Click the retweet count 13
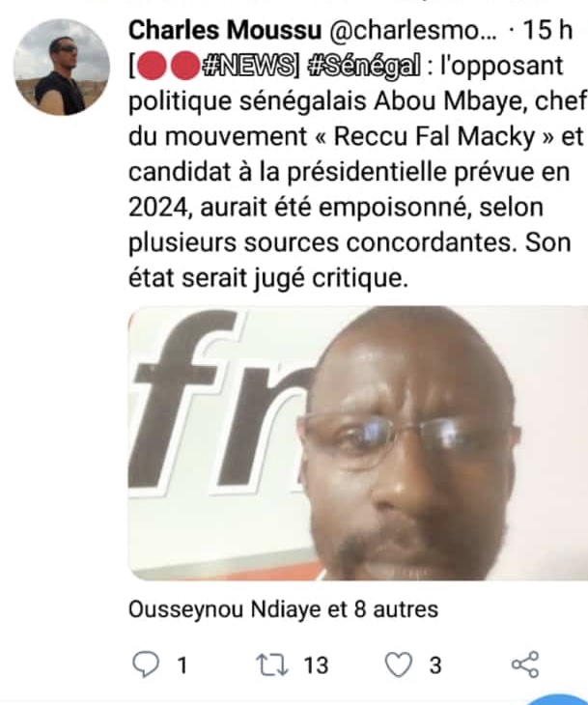The image size is (588, 705). click(x=316, y=665)
